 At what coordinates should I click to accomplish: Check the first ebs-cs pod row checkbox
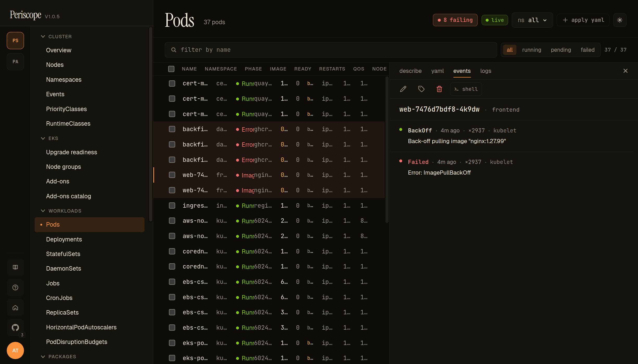pos(172,282)
